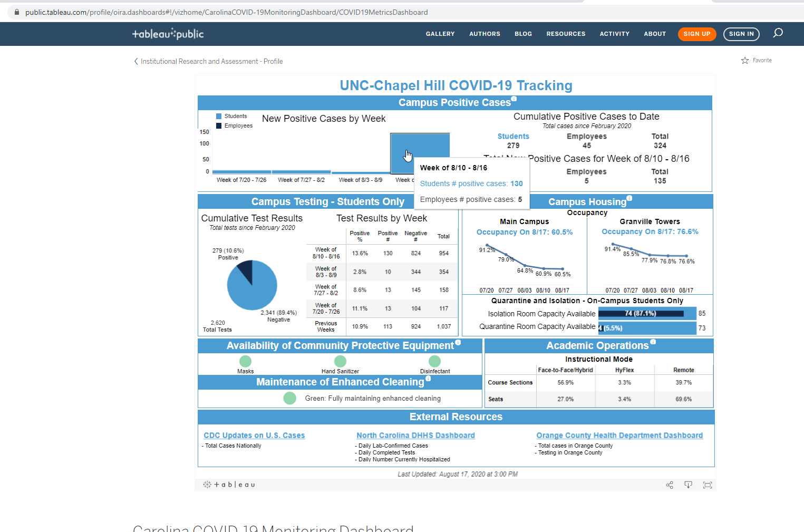The height and width of the screenshot is (532, 804).
Task: Click the Employees legend color swatch
Action: point(219,125)
